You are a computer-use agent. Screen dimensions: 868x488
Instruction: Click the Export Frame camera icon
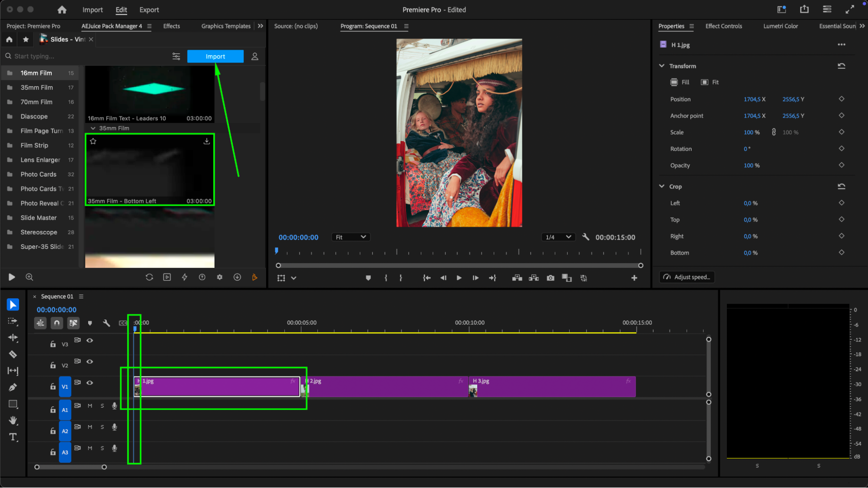click(x=550, y=278)
